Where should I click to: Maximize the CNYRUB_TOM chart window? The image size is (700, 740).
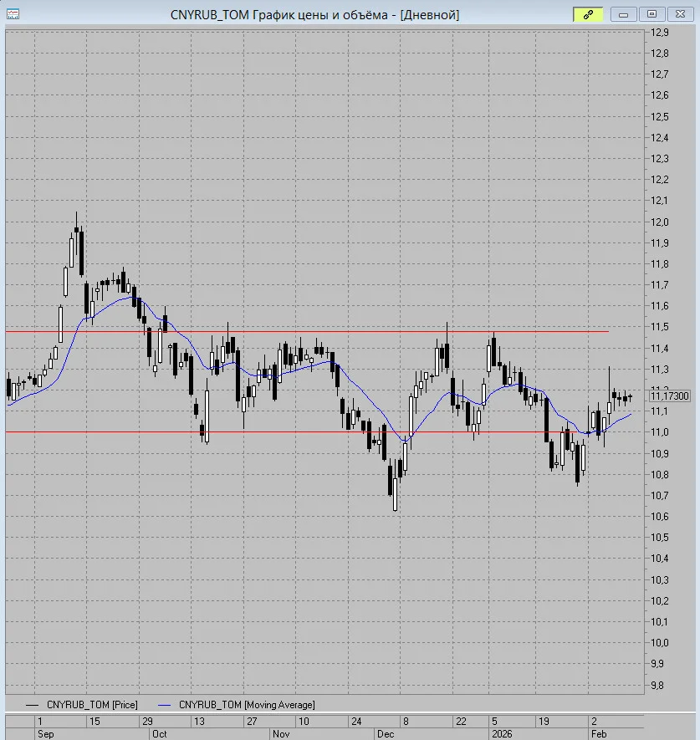tap(651, 14)
